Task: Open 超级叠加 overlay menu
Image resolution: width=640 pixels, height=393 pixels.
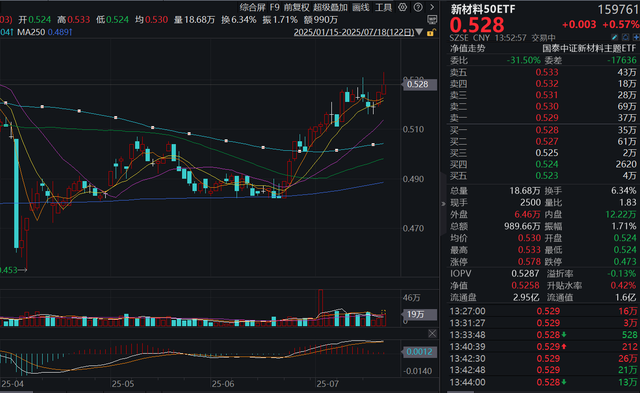Action: (x=331, y=7)
